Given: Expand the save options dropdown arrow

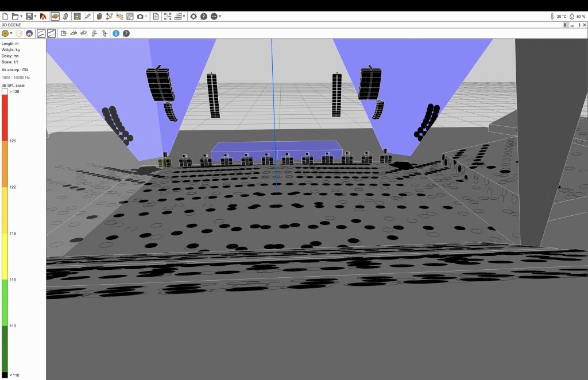Looking at the screenshot, I should [x=36, y=17].
